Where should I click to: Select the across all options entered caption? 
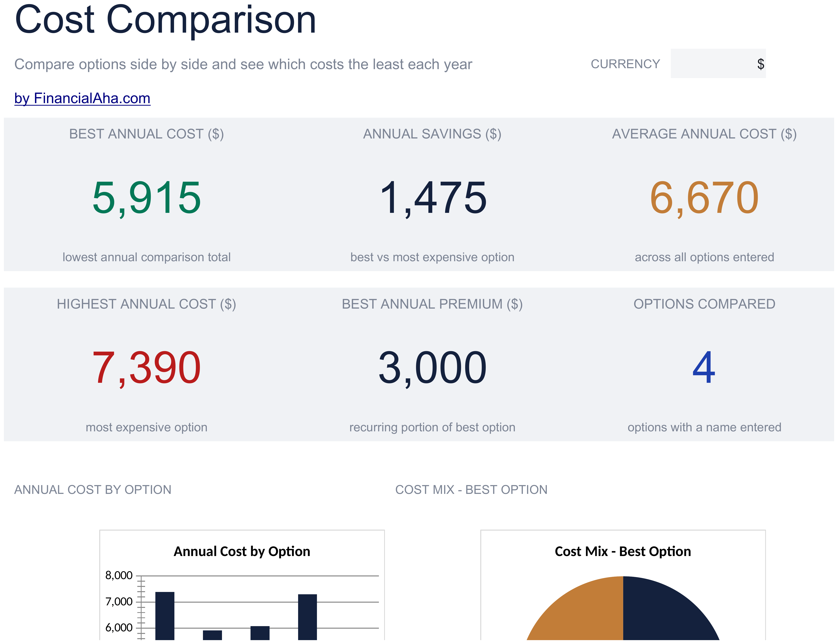click(x=704, y=257)
